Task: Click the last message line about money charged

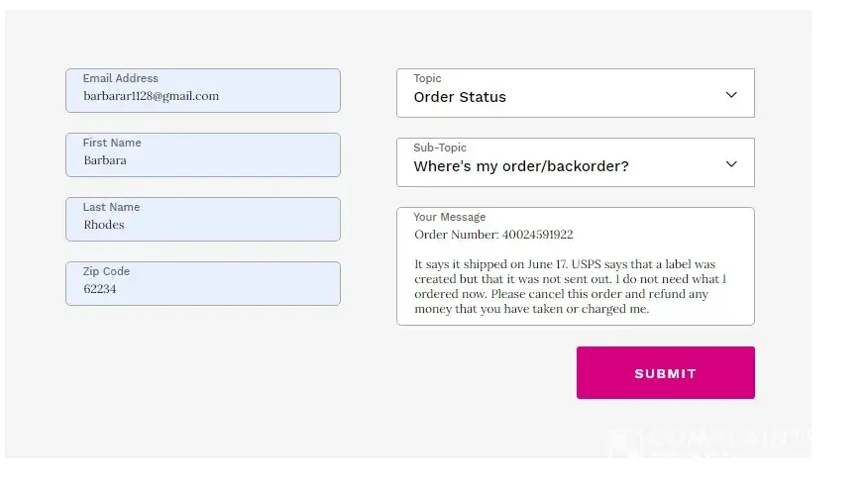Action: 531,309
